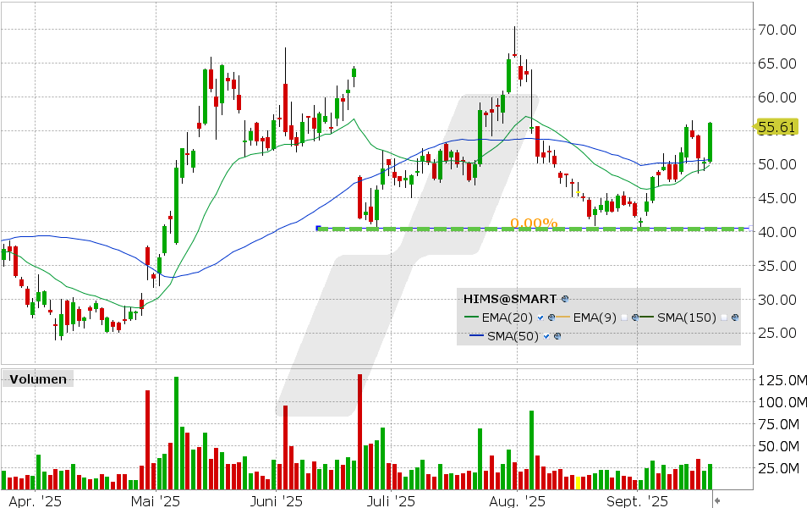Open SMA(50) indicator settings icon

[557, 336]
